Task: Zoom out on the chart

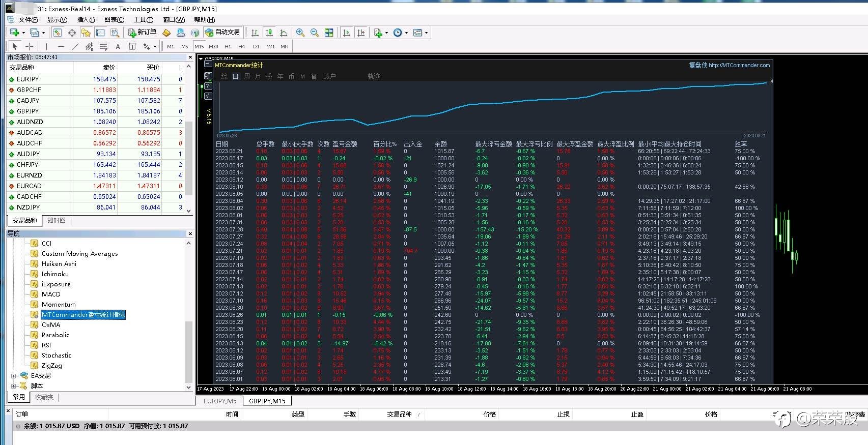Action: click(x=315, y=33)
